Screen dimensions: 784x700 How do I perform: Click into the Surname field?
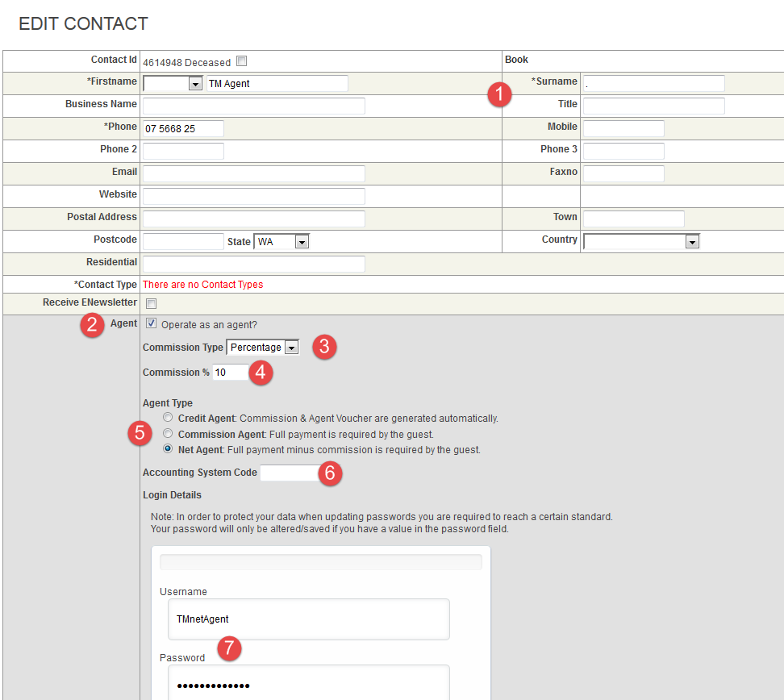coord(654,84)
